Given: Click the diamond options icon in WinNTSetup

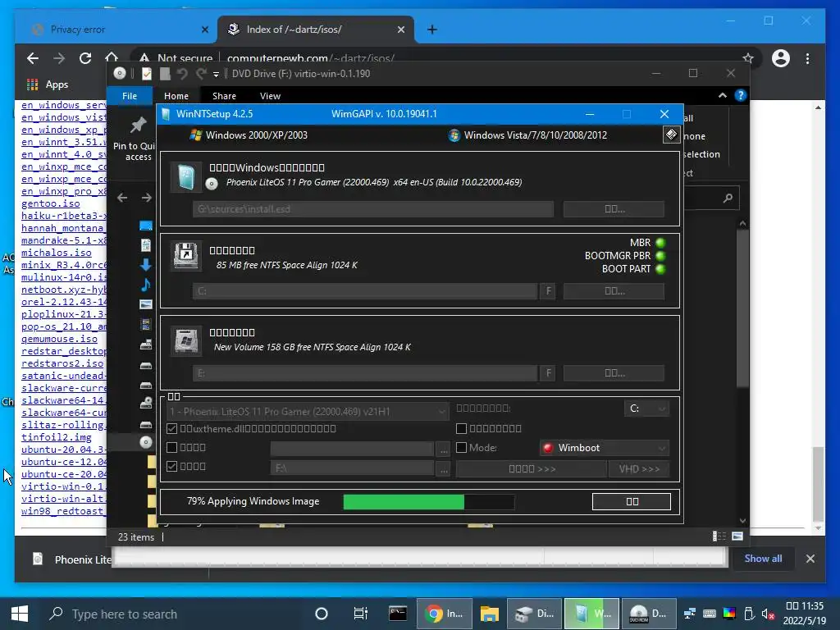Looking at the screenshot, I should click(x=671, y=135).
